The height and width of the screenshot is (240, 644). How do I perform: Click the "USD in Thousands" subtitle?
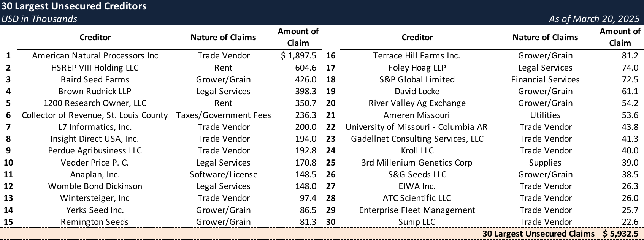click(39, 19)
